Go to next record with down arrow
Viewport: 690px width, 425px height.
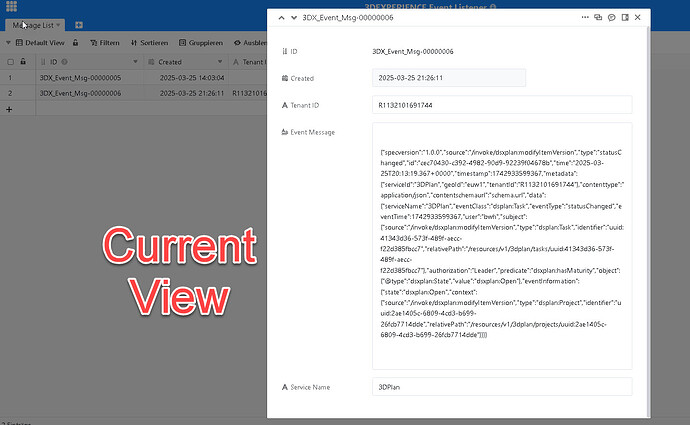pyautogui.click(x=293, y=18)
